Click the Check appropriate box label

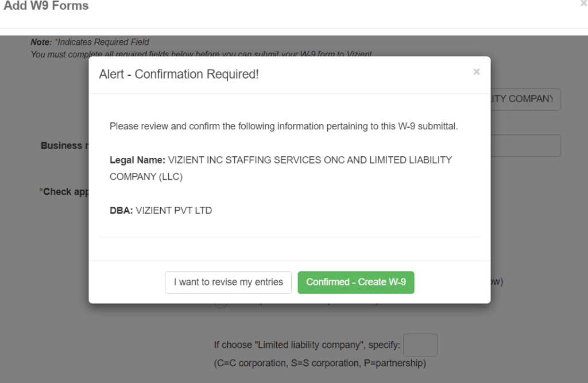click(64, 191)
